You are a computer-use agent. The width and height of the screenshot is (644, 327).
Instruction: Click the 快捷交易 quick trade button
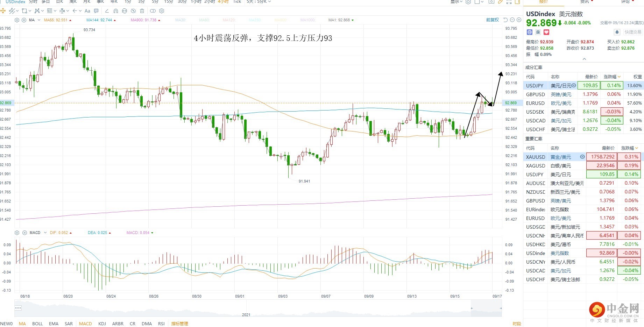pos(633,32)
